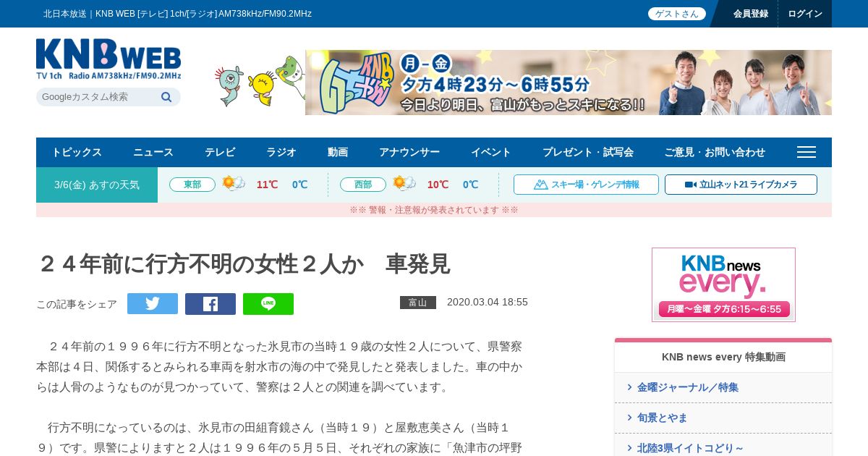Click the search magnifier icon

166,97
